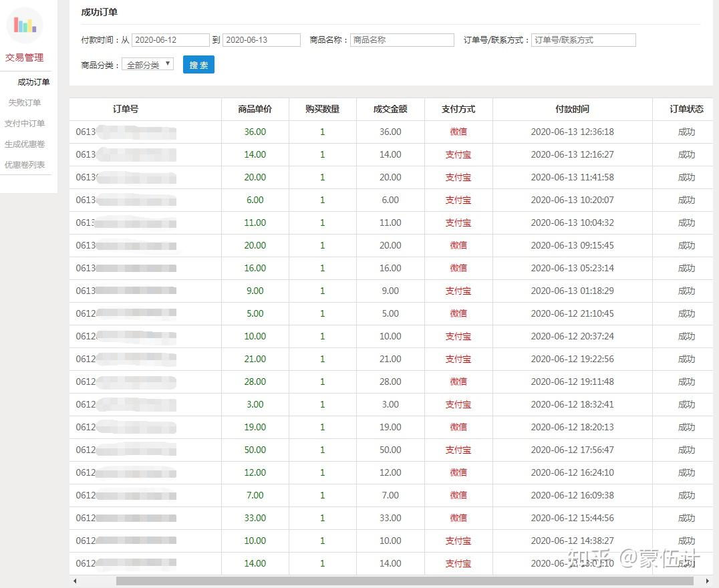Click the green unit price 9.00
719x588 pixels.
[x=255, y=291]
